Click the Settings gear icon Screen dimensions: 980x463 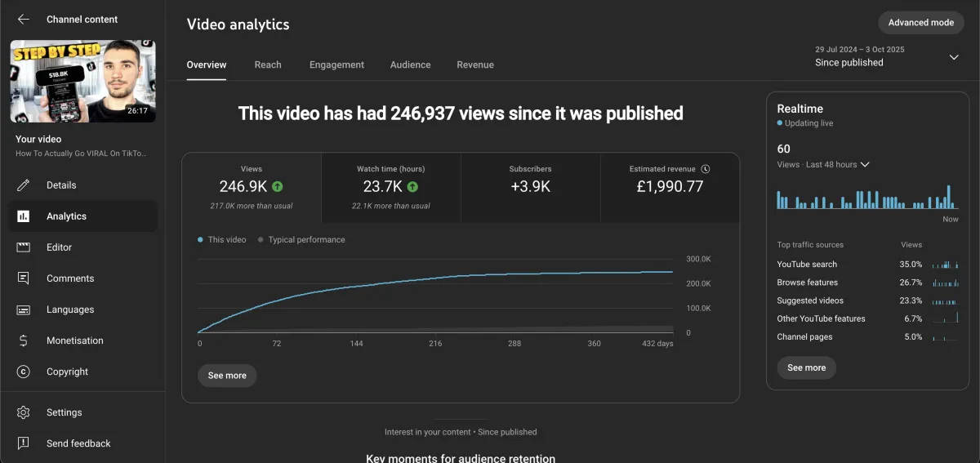pos(24,412)
